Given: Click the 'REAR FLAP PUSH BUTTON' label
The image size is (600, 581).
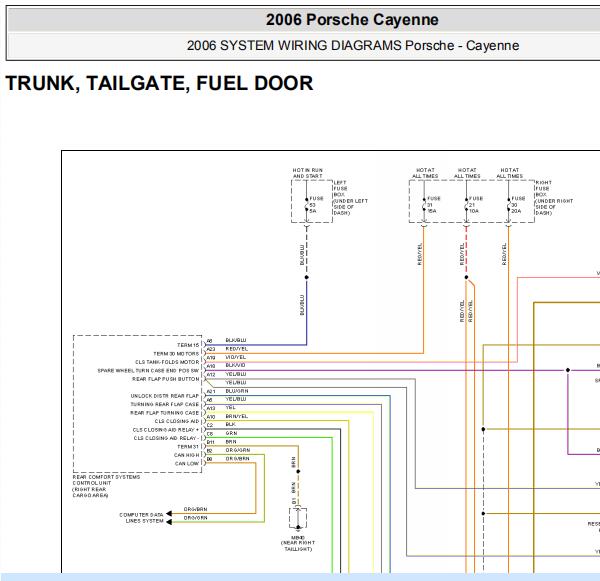Looking at the screenshot, I should click(x=166, y=379).
